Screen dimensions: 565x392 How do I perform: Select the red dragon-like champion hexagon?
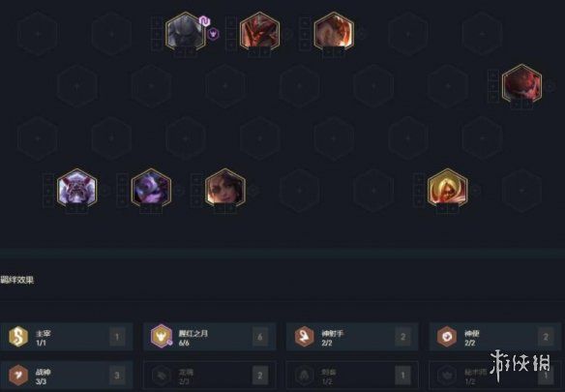point(259,32)
